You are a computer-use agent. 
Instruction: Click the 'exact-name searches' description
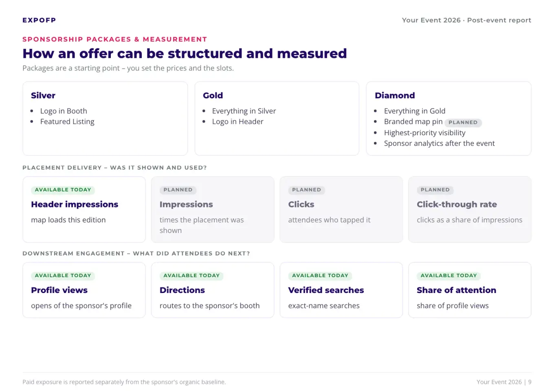(324, 306)
